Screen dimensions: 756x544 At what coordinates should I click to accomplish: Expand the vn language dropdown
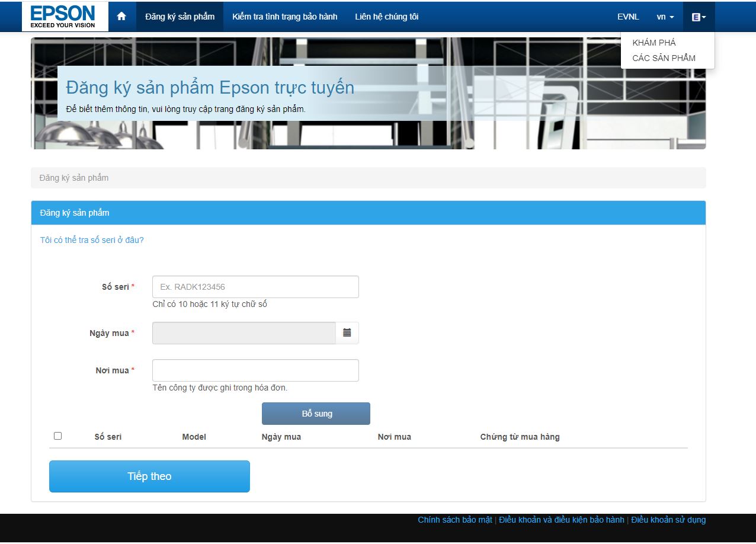pyautogui.click(x=665, y=17)
